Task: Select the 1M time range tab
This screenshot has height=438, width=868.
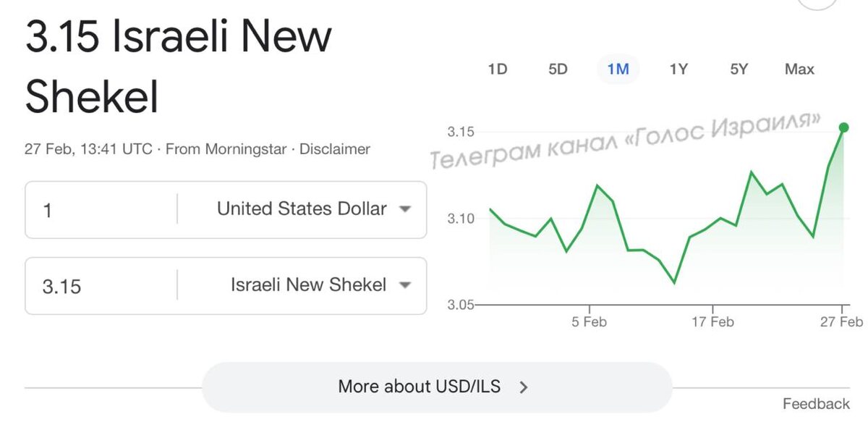Action: coord(618,70)
